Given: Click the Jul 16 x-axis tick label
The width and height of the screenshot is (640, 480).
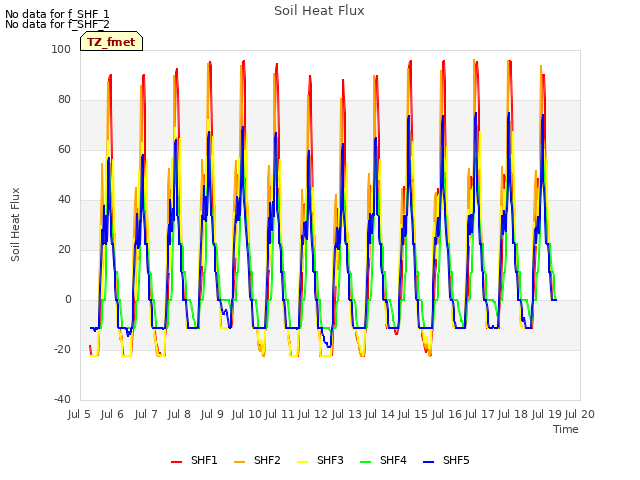Looking at the screenshot, I should tap(447, 414).
